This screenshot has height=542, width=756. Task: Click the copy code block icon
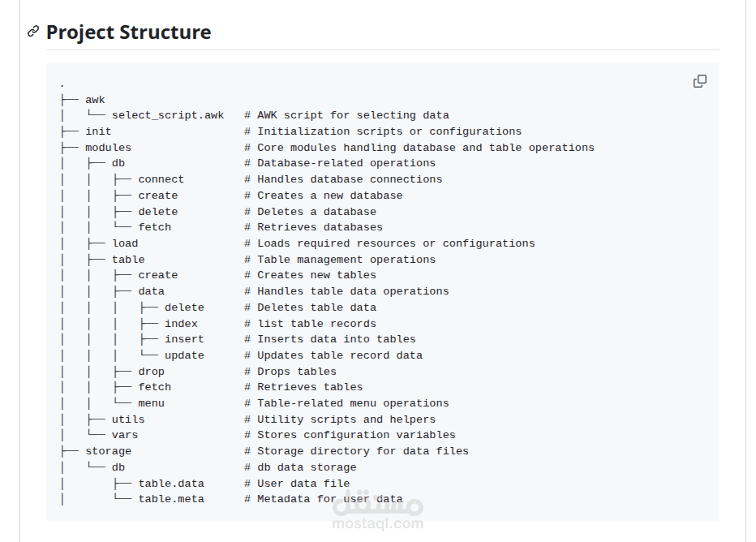[x=699, y=81]
